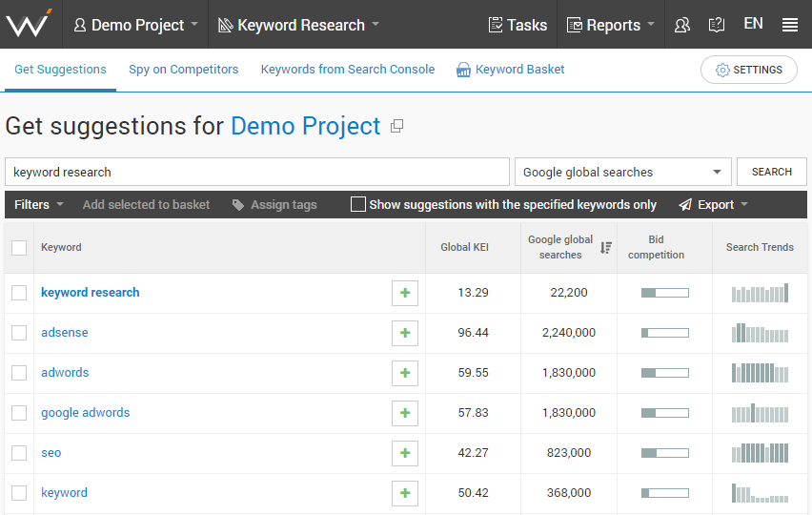The height and width of the screenshot is (515, 812).
Task: Click the Export paper-plane icon
Action: [x=685, y=205]
